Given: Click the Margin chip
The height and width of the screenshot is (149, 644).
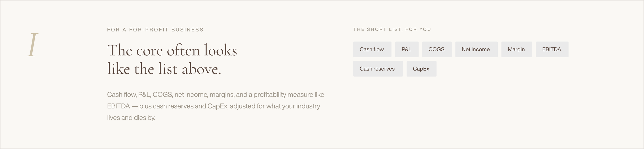Looking at the screenshot, I should [x=516, y=49].
